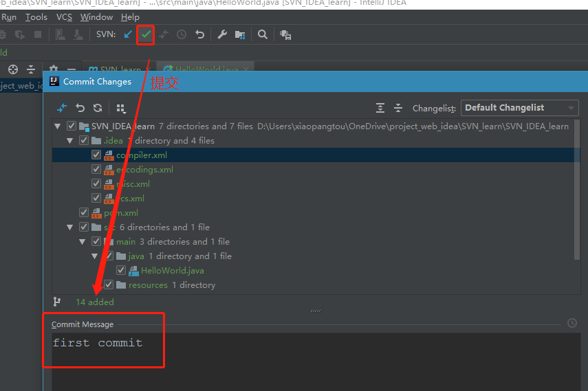
Task: Uncheck the compiler.xml checkbox
Action: tap(96, 155)
